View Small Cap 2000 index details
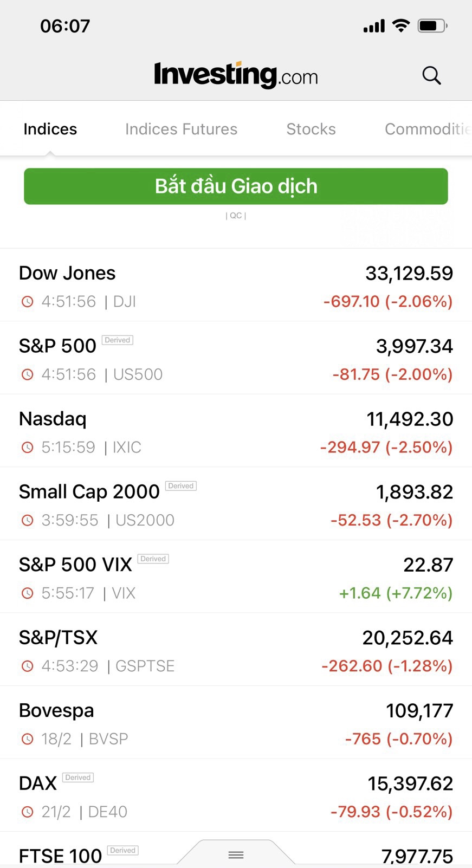Screen dimensions: 472x868 click(x=236, y=504)
